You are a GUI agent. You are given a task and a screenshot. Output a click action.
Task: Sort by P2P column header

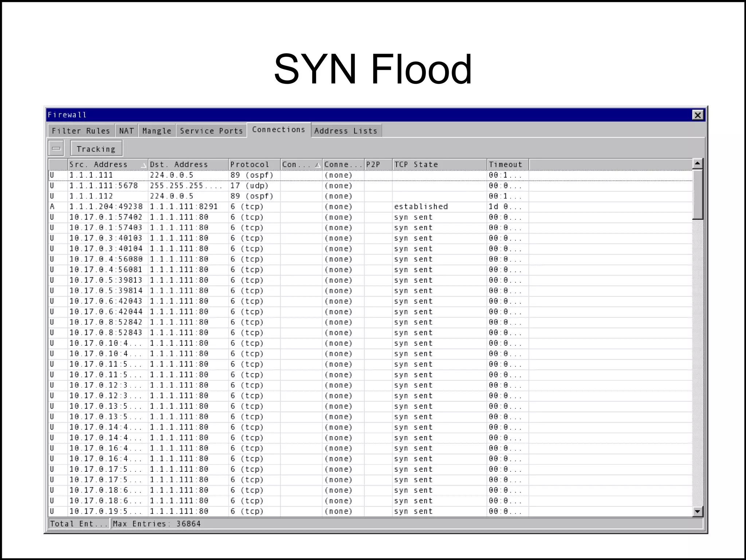[378, 164]
